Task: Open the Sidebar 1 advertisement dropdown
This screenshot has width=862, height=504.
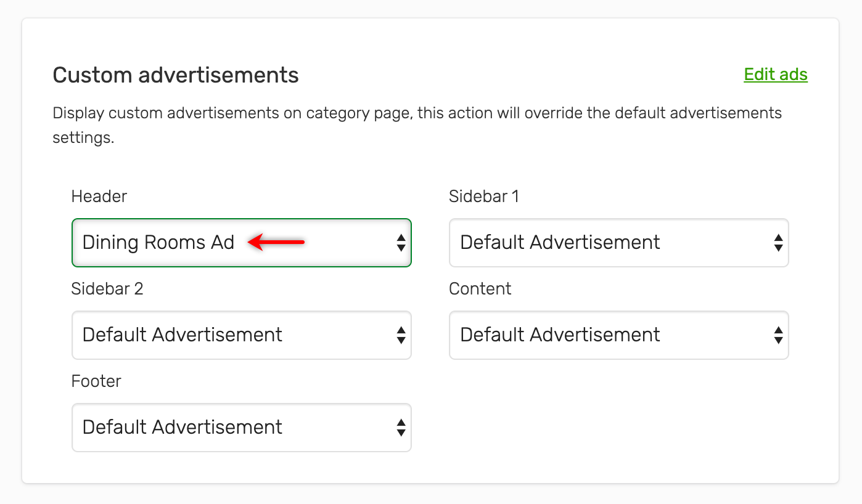Action: click(619, 243)
